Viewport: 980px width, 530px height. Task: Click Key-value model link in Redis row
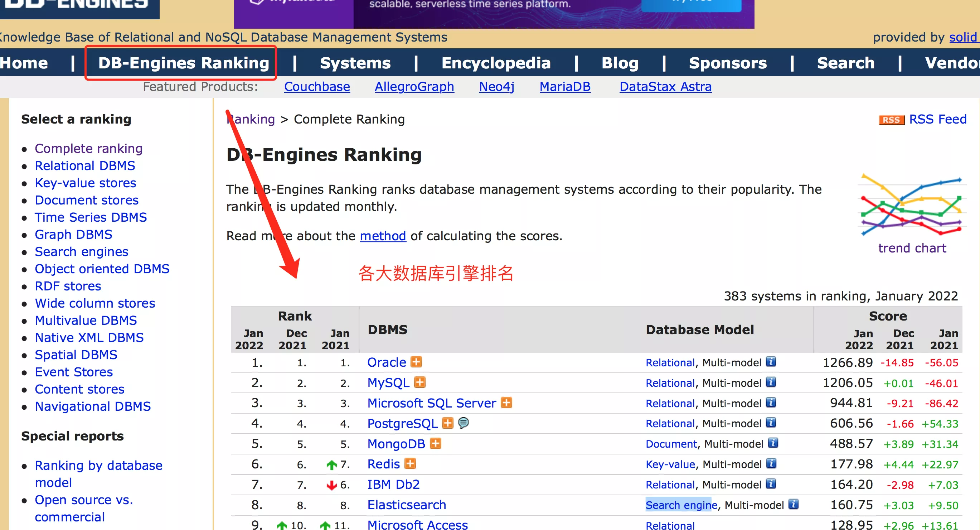click(x=670, y=464)
